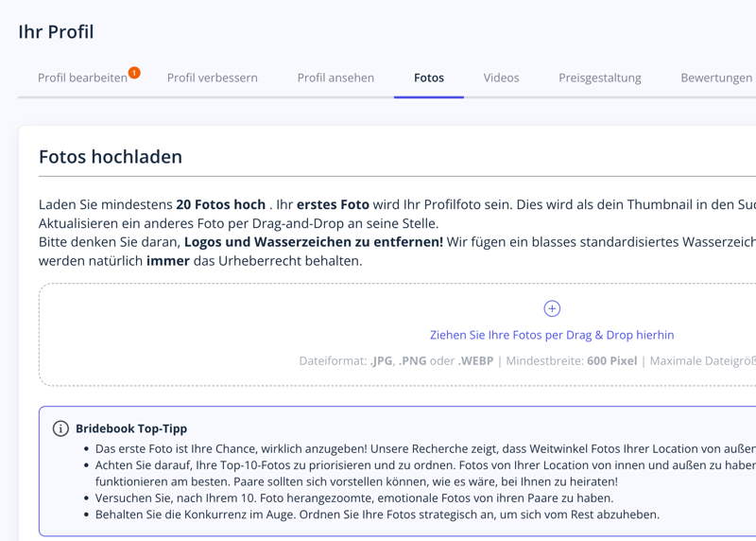Click the tip starting 'Achten Sie darauf, Ihre Top-10-Fotos'
756x541 pixels.
tap(425, 474)
